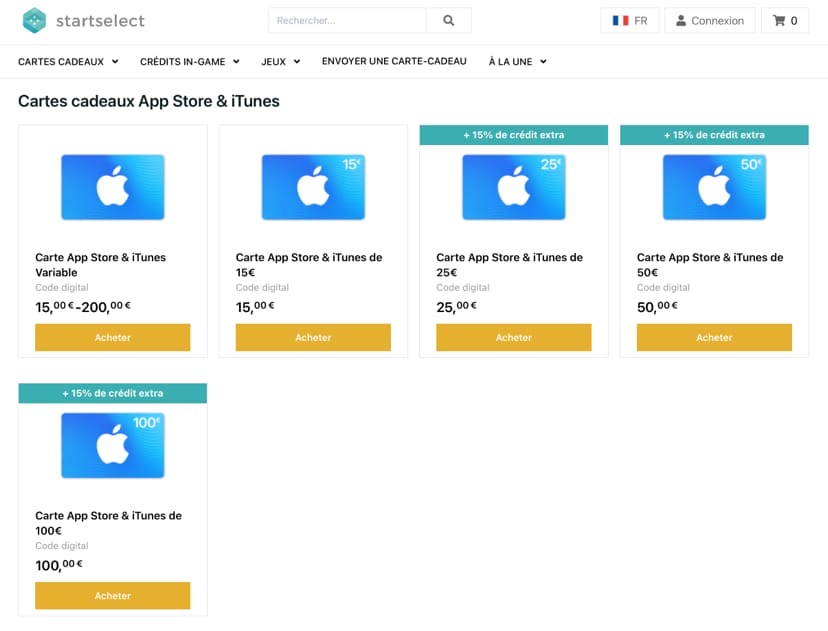Expand the Crédits In-Game dropdown menu
828x631 pixels.
[x=189, y=61]
